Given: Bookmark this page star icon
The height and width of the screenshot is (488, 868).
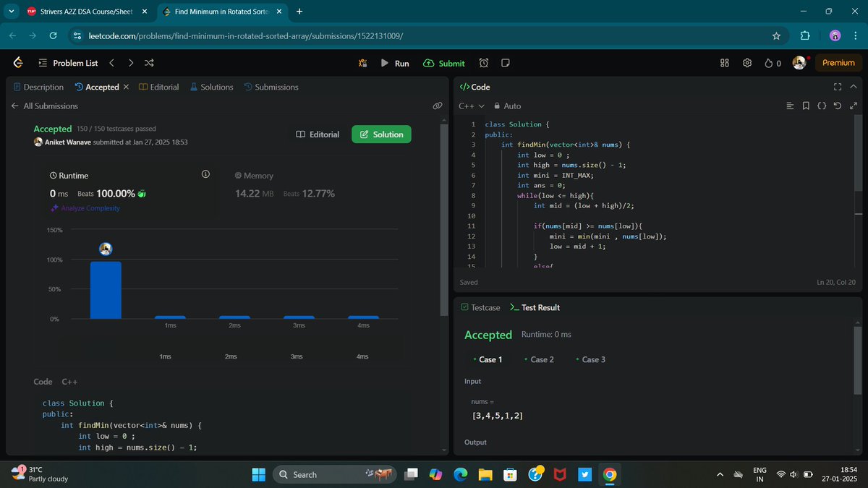Looking at the screenshot, I should [x=776, y=35].
